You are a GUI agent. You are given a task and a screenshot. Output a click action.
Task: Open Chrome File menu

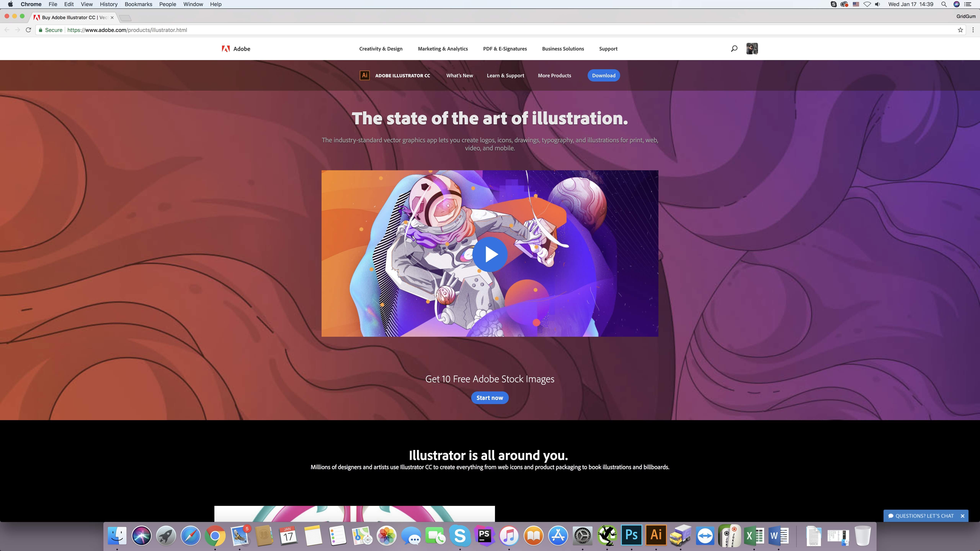point(53,4)
